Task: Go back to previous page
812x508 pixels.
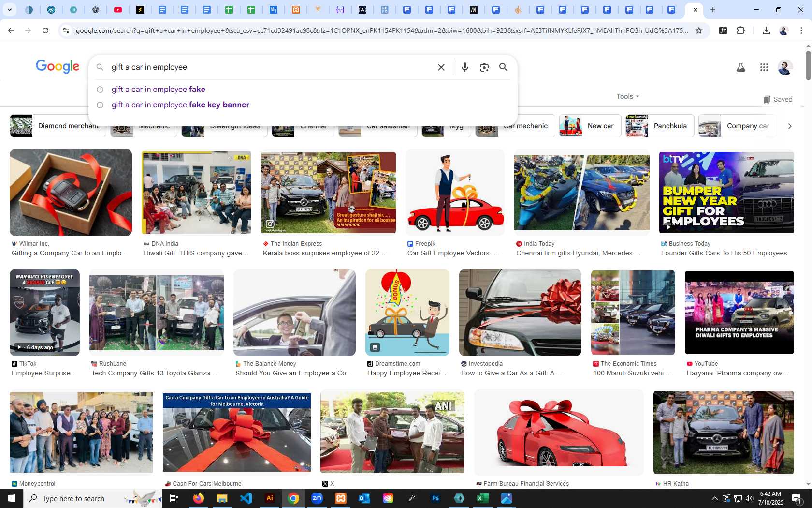Action: 11,30
